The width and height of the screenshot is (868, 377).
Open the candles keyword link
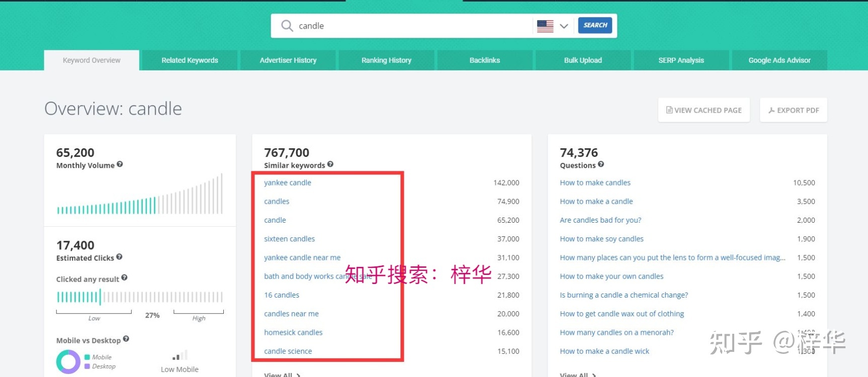pyautogui.click(x=277, y=201)
